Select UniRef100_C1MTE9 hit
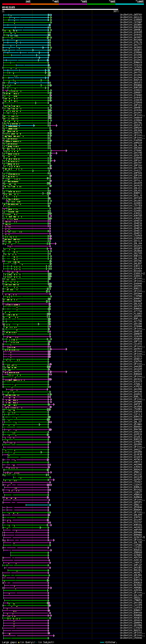Viewport: 146px width, 644px height. [131, 608]
